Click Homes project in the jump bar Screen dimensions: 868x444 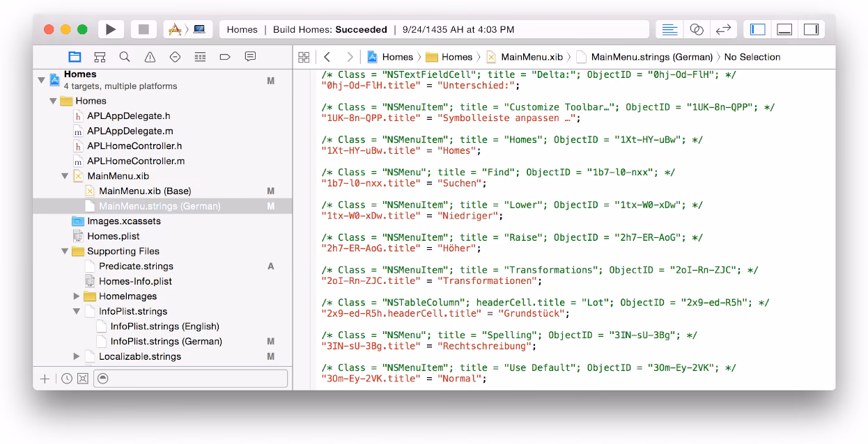[x=390, y=57]
